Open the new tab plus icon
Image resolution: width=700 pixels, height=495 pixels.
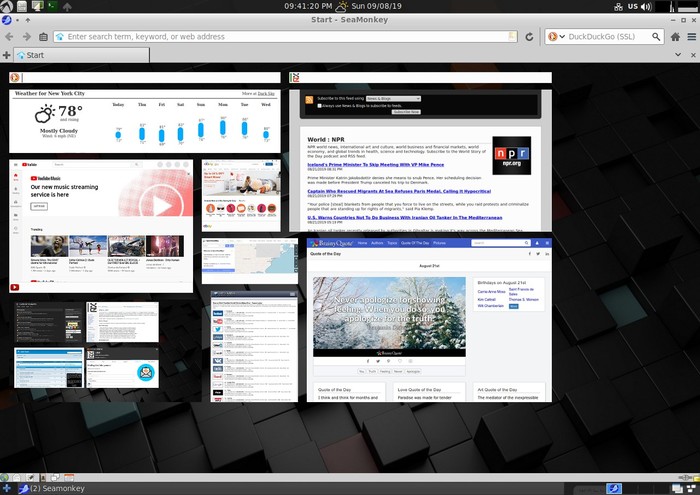click(x=6, y=55)
